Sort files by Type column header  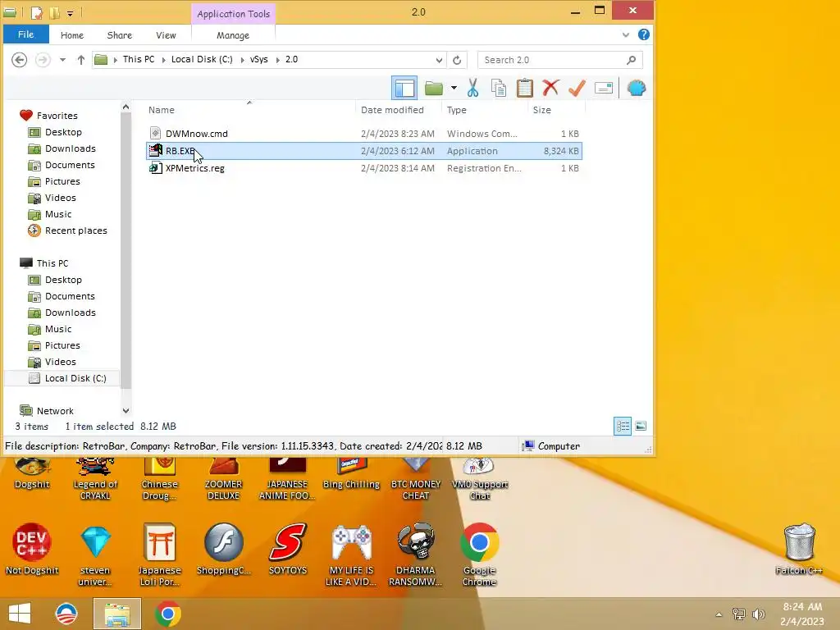pos(457,110)
